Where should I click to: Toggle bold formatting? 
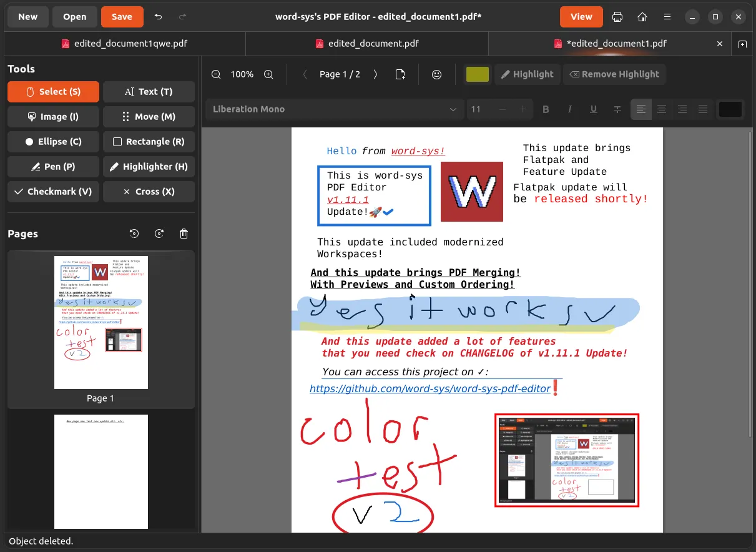(x=546, y=109)
